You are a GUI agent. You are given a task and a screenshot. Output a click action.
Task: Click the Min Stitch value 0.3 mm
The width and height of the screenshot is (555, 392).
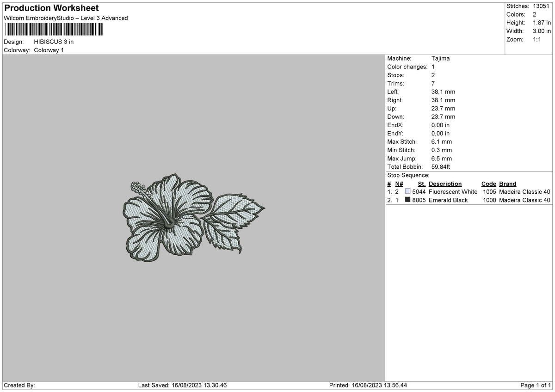(442, 150)
